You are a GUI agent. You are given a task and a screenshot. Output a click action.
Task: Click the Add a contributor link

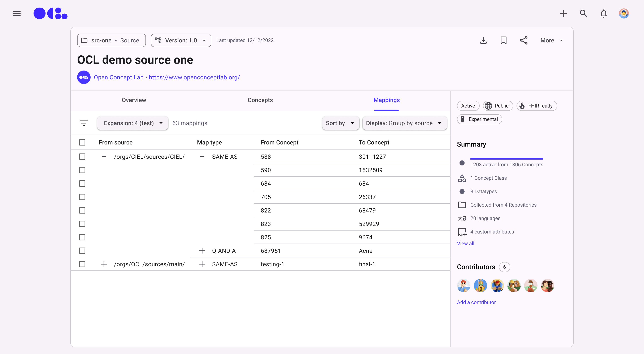click(476, 302)
